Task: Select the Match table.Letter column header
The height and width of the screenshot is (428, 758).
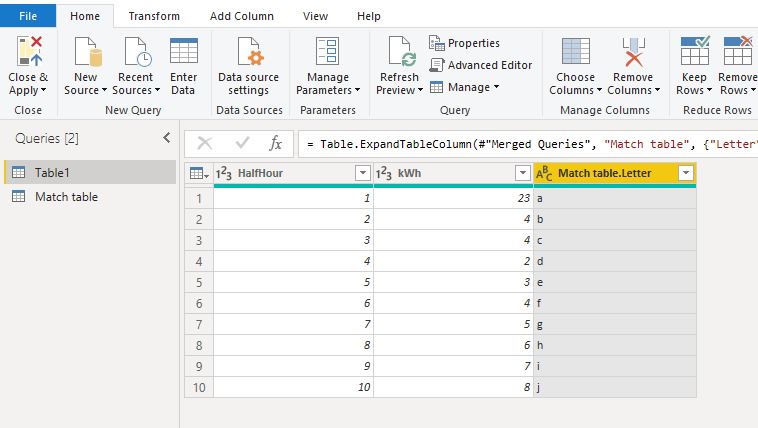Action: pos(615,173)
